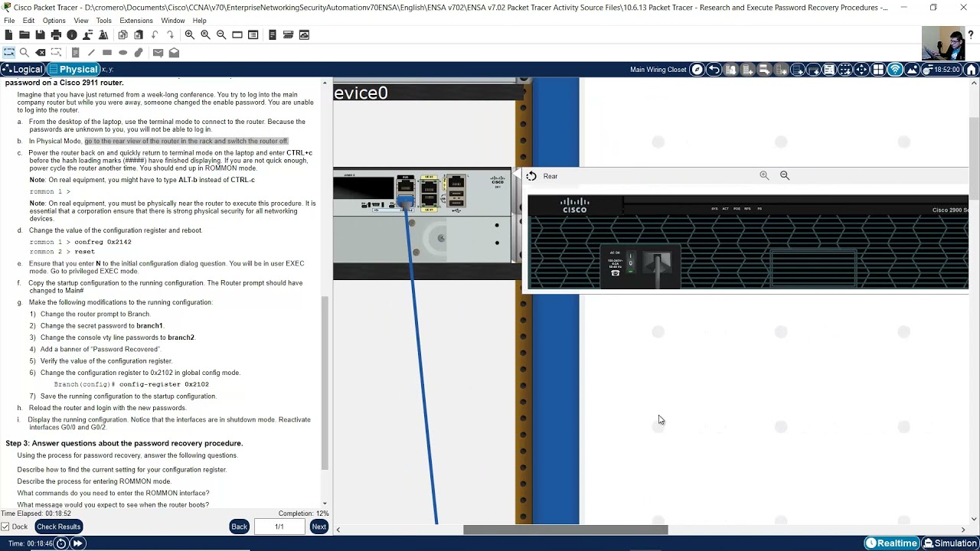Viewport: 980px width, 551px height.
Task: Click the navigation compass icon
Action: 697,70
